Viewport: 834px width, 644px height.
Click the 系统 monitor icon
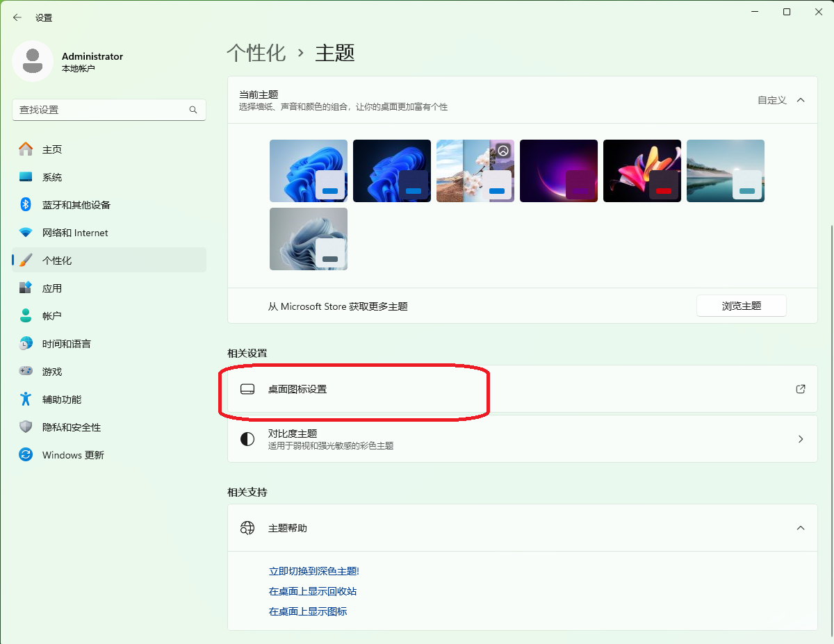click(x=26, y=177)
